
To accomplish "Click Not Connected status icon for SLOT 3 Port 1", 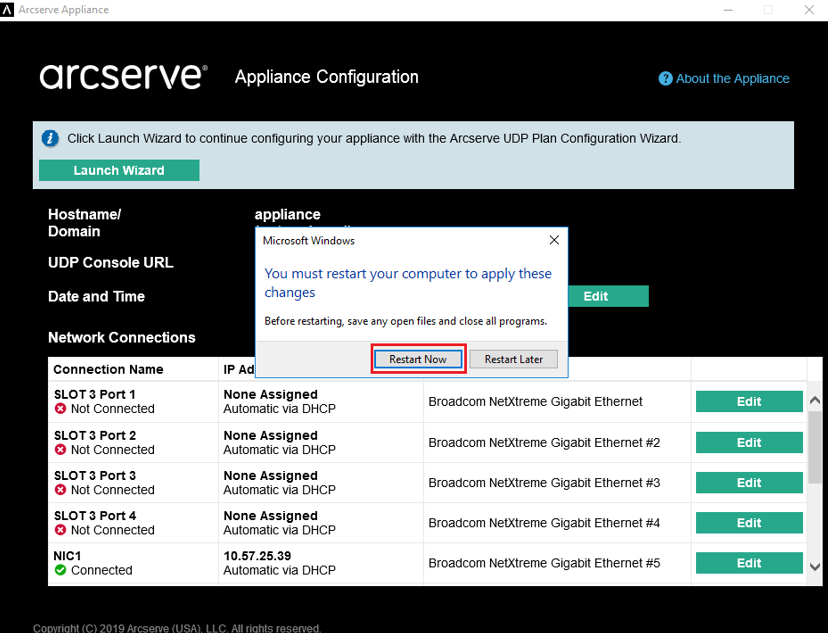I will click(60, 409).
